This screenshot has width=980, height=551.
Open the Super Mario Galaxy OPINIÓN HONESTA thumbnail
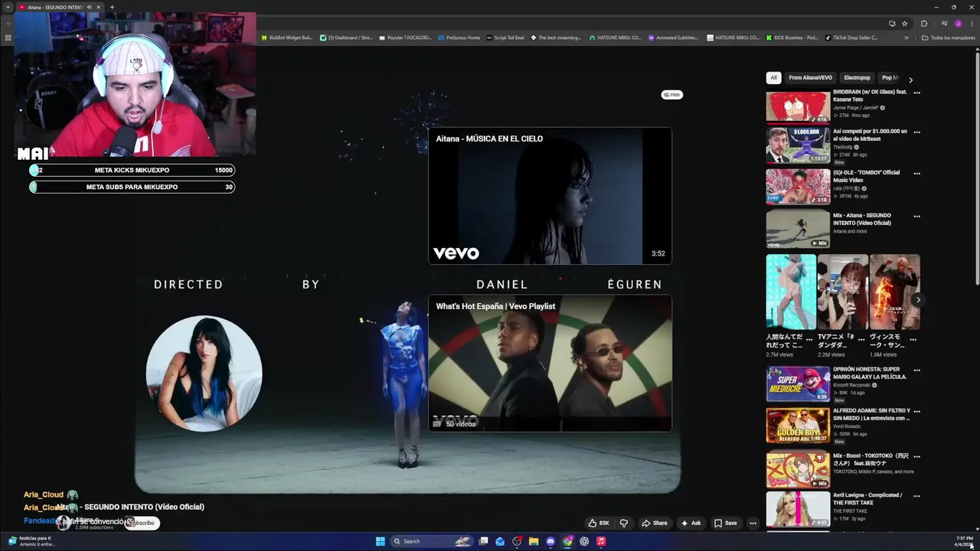798,384
